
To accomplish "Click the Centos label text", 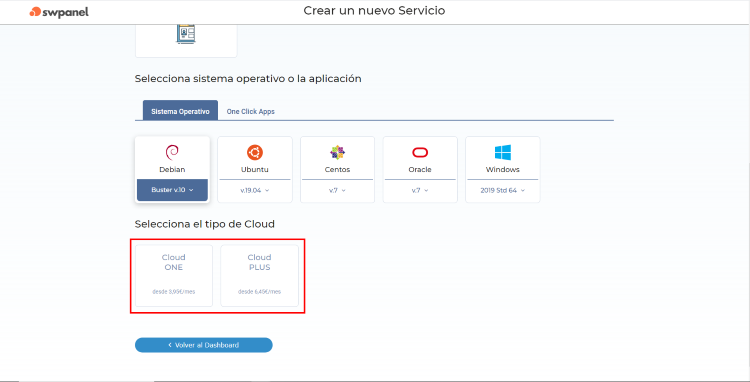I will [337, 170].
